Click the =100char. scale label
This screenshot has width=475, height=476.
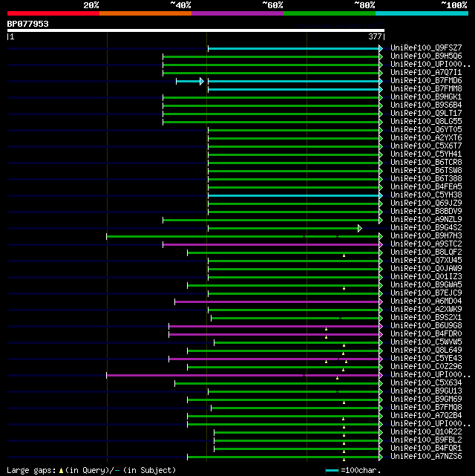coord(361,470)
